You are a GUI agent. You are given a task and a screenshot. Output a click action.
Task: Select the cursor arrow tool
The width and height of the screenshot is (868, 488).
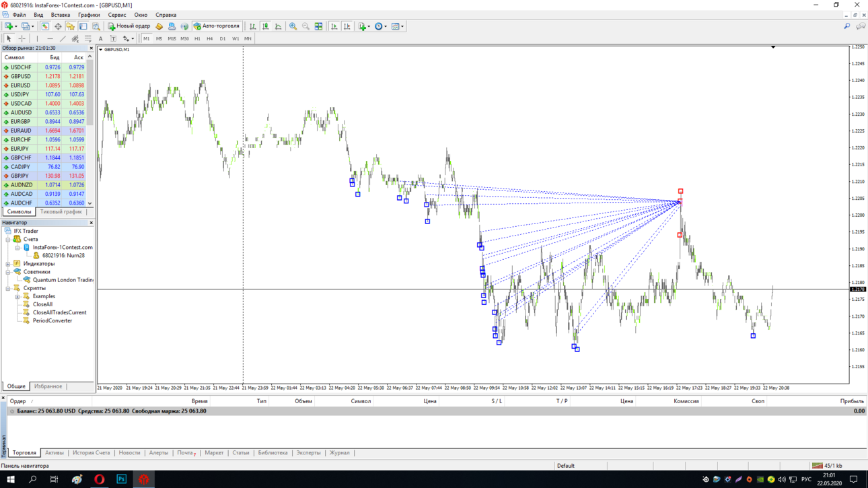[9, 38]
